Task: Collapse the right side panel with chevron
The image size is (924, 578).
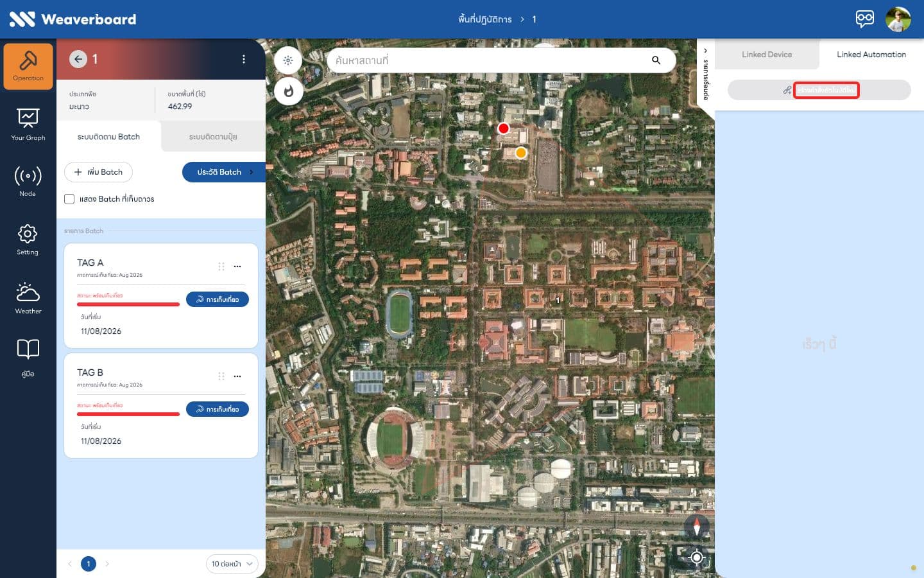Action: (x=706, y=51)
